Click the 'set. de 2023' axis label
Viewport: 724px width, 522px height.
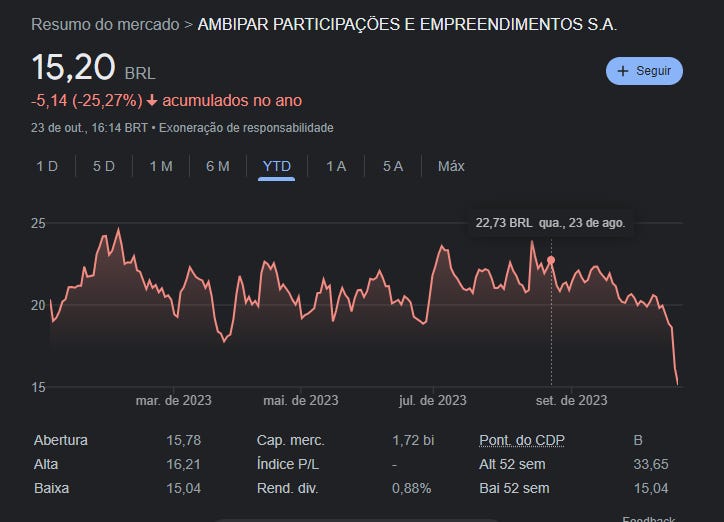[x=572, y=401]
